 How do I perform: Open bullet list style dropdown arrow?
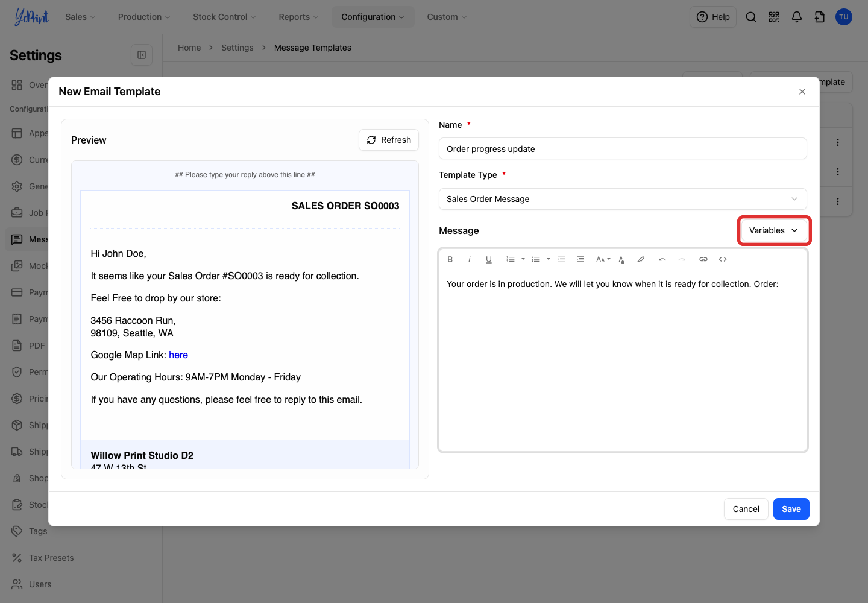tap(549, 259)
